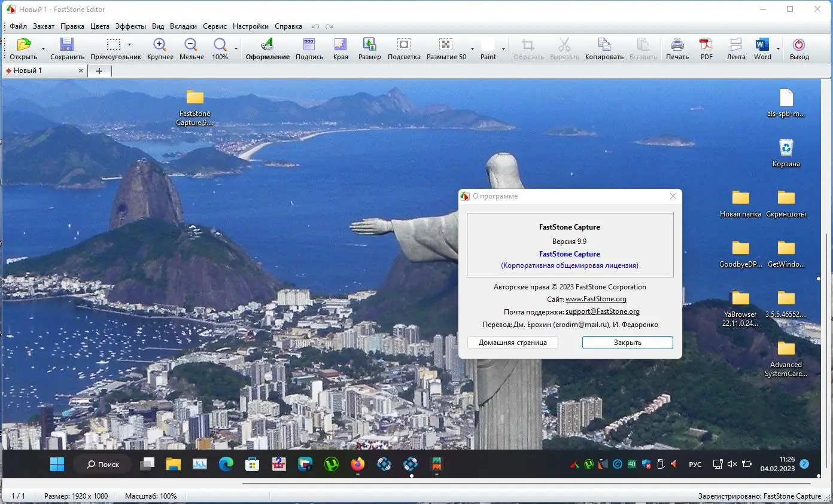Click the Закрыть button in О программе
This screenshot has width=833, height=504.
pos(628,343)
